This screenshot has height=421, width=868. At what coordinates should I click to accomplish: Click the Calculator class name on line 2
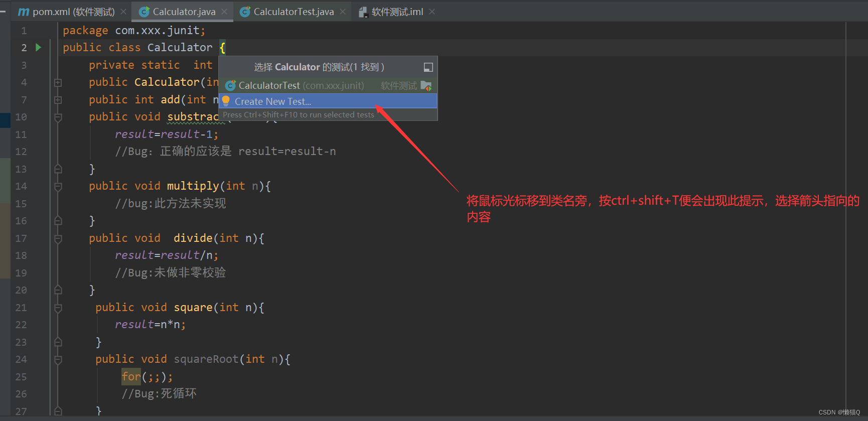pos(180,48)
